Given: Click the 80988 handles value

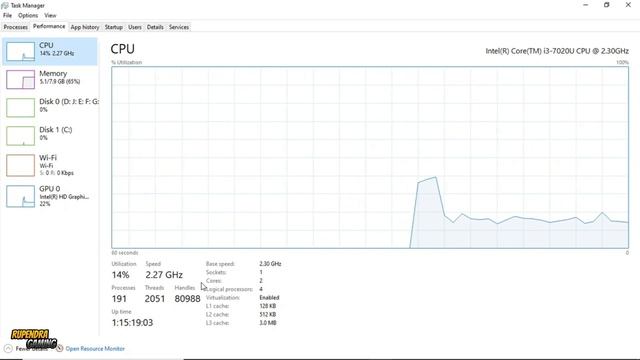Looking at the screenshot, I should pos(187,299).
